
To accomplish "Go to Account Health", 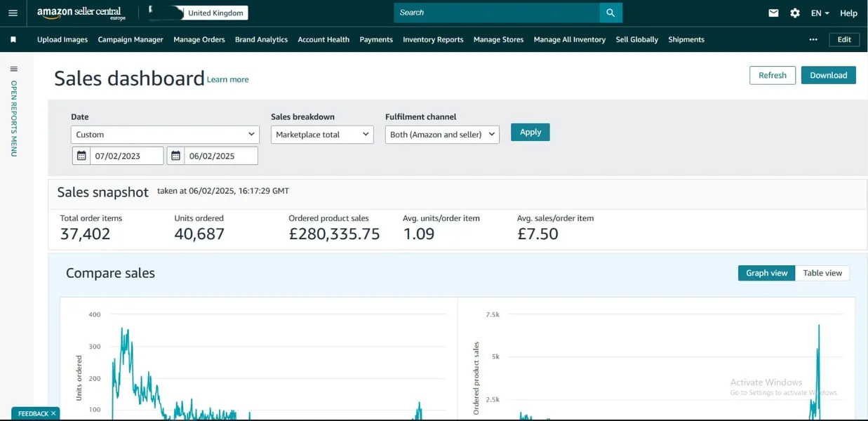I will (x=323, y=40).
